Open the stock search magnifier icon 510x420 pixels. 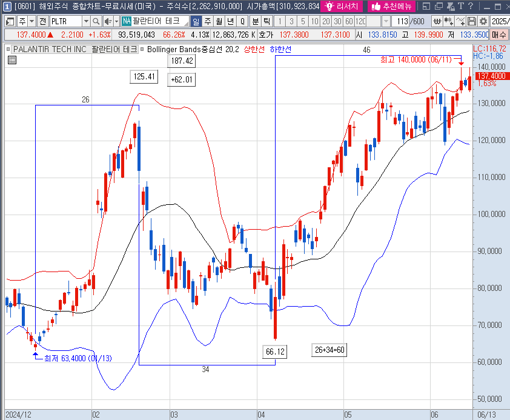pyautogui.click(x=96, y=22)
